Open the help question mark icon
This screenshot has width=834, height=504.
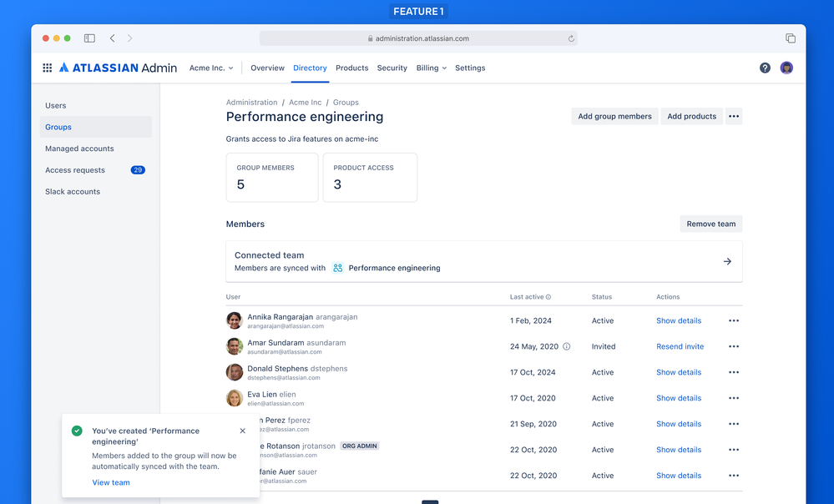pyautogui.click(x=765, y=68)
